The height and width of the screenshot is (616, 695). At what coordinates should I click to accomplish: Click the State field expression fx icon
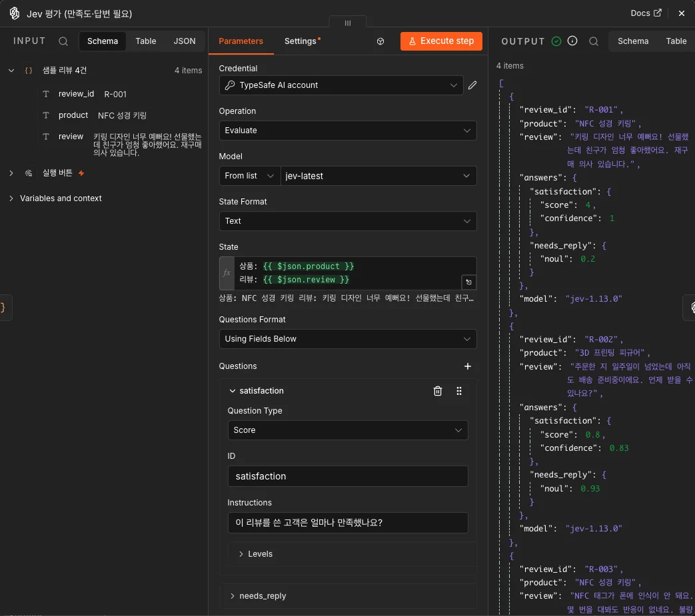[227, 273]
